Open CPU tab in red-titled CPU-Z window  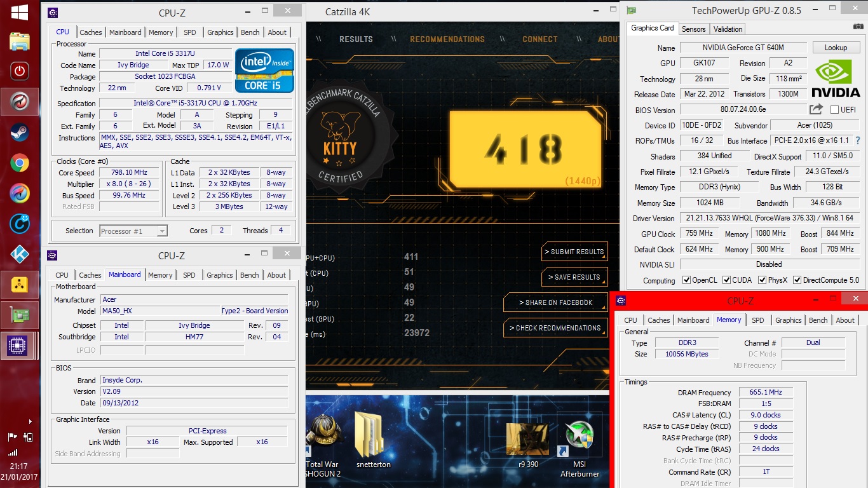630,320
